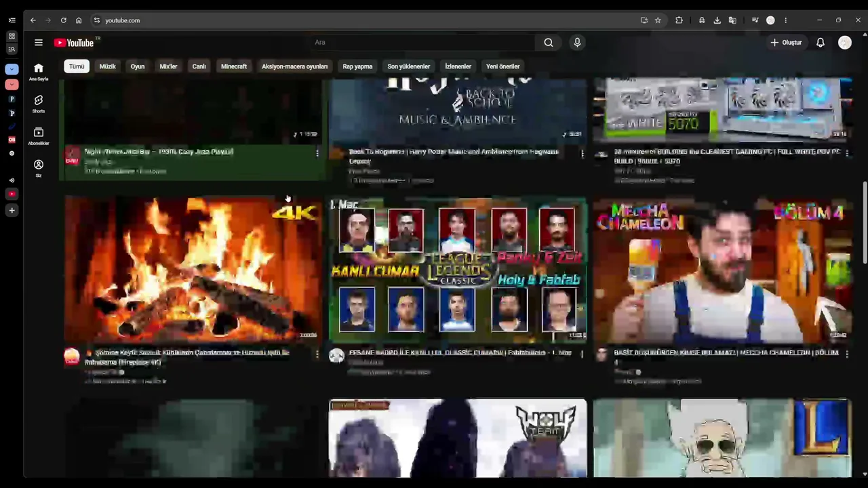Open the Kanlı Cuma League of Legends thumbnail
Image resolution: width=868 pixels, height=488 pixels.
point(458,270)
